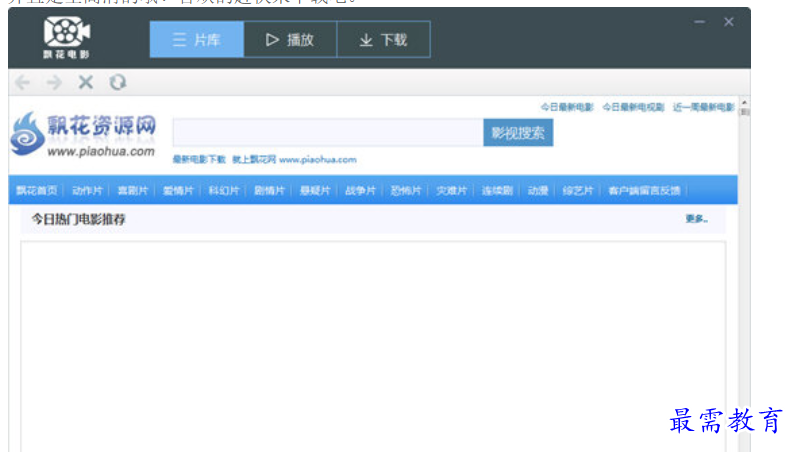Open the 客户端留言反馈 page
This screenshot has height=452, width=791.
[644, 190]
